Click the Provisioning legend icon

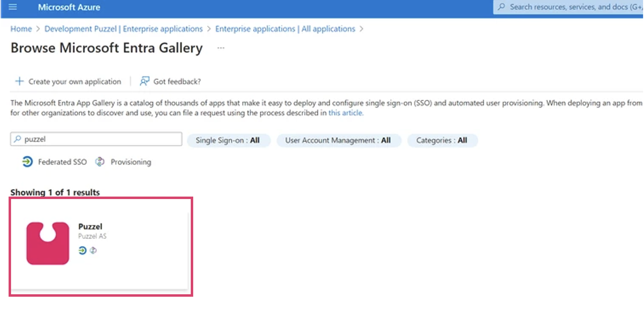pos(100,162)
